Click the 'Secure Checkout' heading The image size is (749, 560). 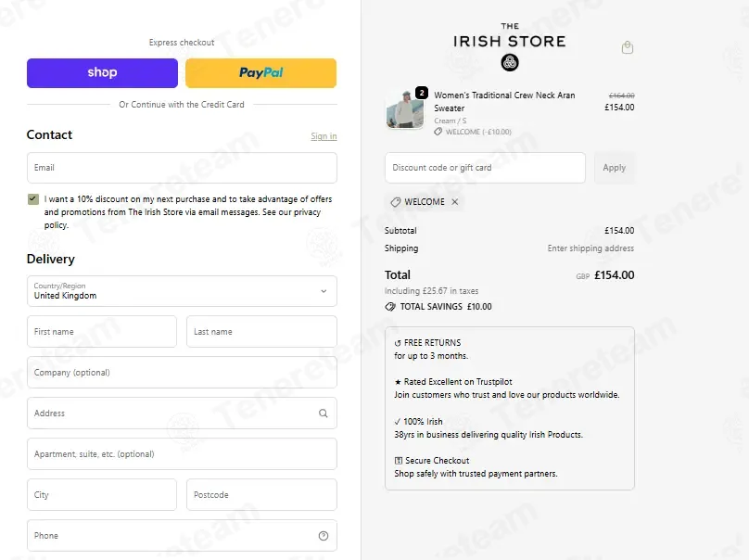click(438, 461)
